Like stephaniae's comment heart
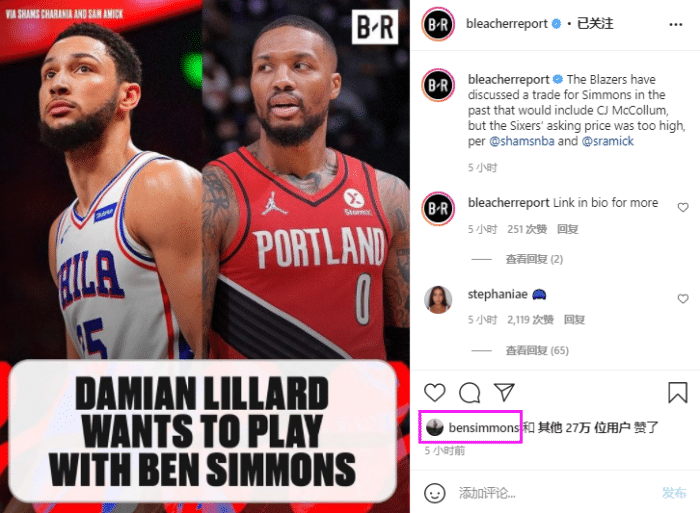This screenshot has height=513, width=700. 683,298
